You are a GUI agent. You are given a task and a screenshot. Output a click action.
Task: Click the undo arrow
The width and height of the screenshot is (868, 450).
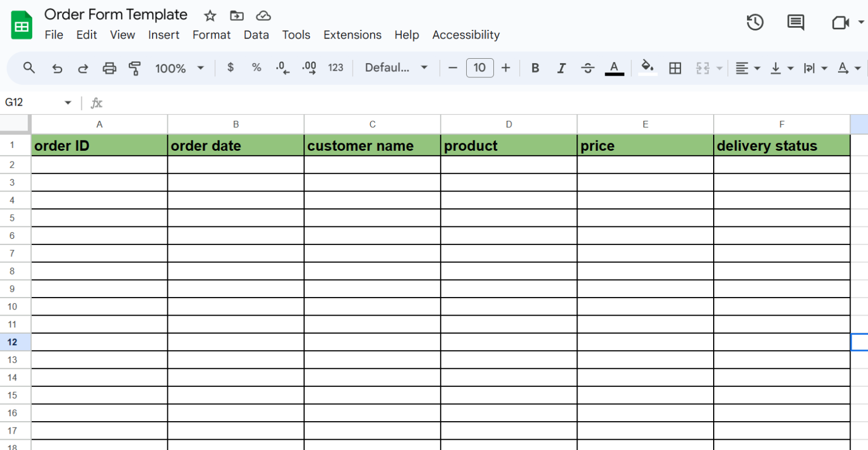tap(57, 68)
